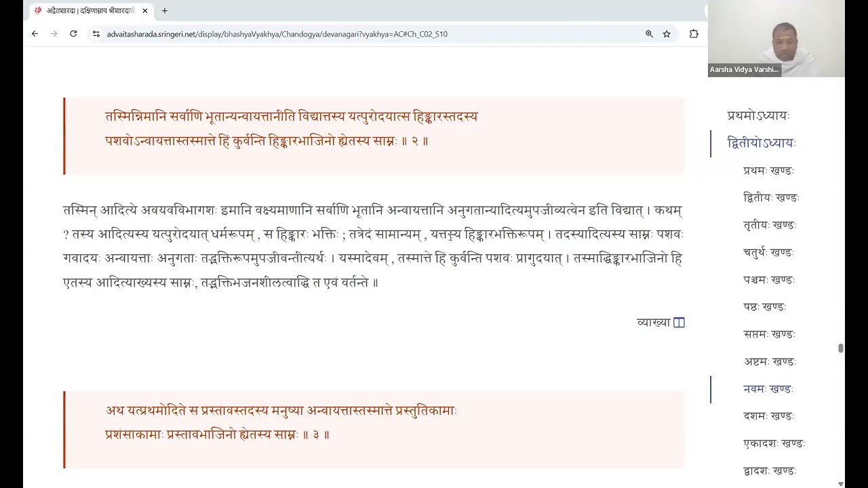Click the page vertical scrollbar thumb
Screen dimensions: 868x488
pos(841,348)
